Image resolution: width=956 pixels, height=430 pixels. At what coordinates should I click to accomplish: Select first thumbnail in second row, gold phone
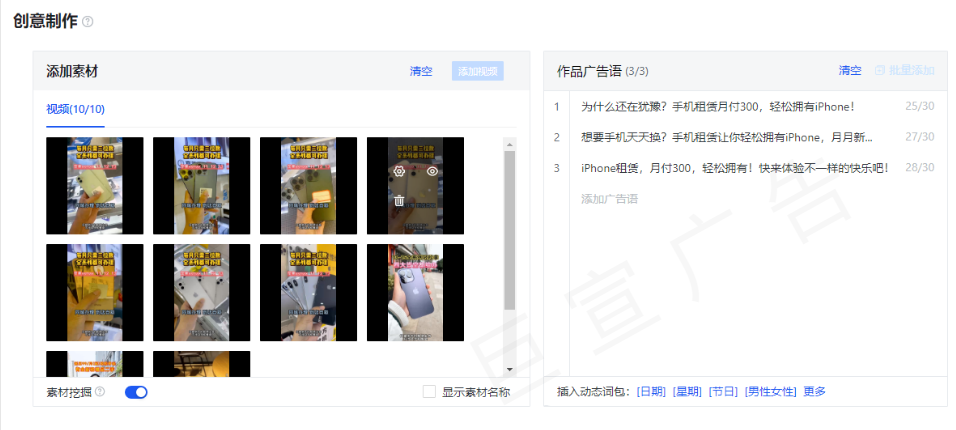pyautogui.click(x=95, y=293)
